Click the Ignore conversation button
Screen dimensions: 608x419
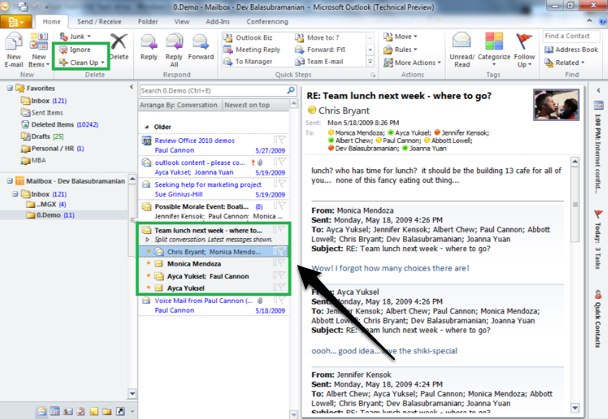click(x=78, y=48)
